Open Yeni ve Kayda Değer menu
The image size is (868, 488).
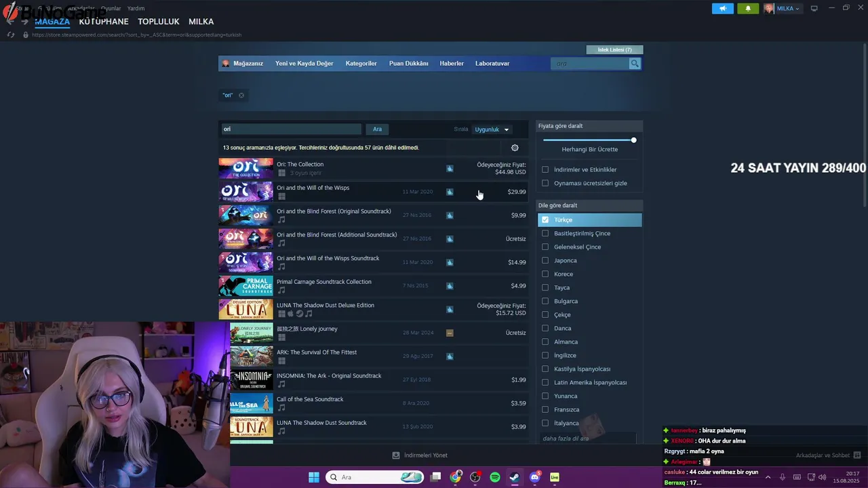coord(304,64)
